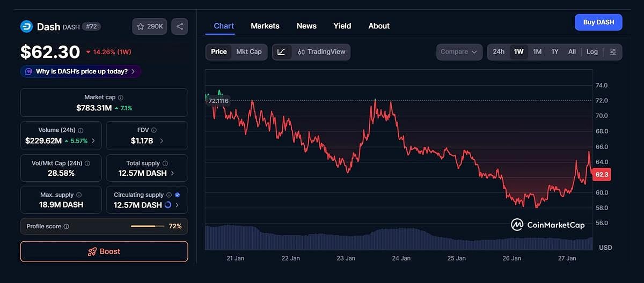Click the Dash coin logo icon
Image resolution: width=644 pixels, height=283 pixels.
[27, 26]
